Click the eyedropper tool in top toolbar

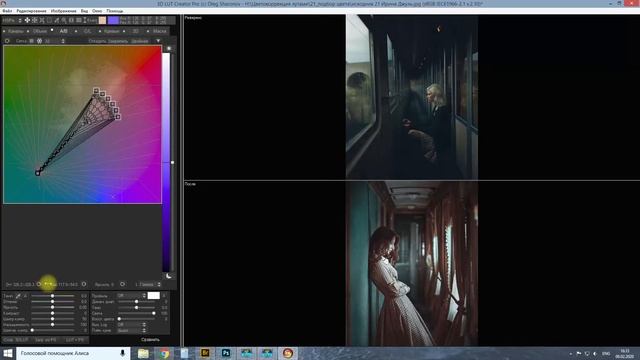click(x=57, y=20)
